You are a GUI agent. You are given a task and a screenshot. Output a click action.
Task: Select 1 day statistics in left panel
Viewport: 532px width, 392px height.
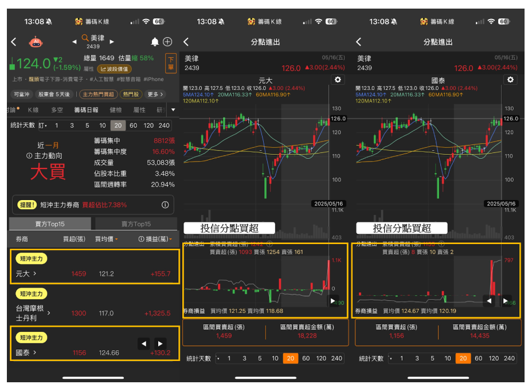point(57,126)
